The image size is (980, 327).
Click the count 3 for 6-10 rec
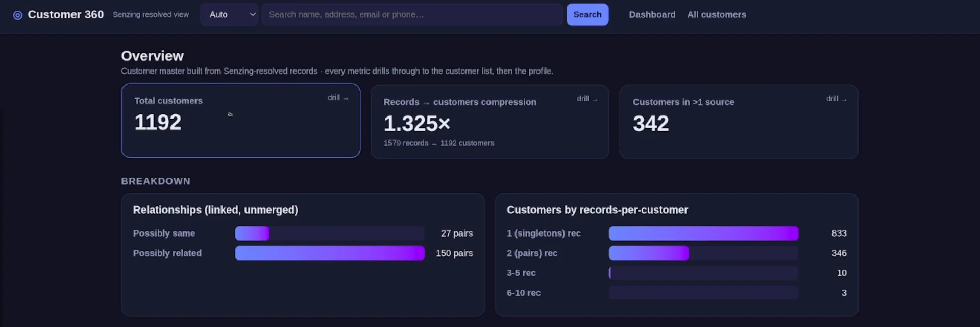pyautogui.click(x=844, y=293)
